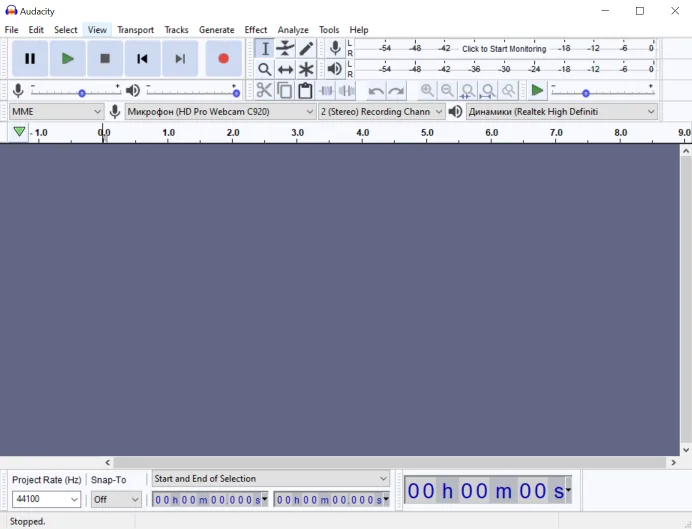Open the Edit menu
The height and width of the screenshot is (529, 692).
click(x=36, y=30)
